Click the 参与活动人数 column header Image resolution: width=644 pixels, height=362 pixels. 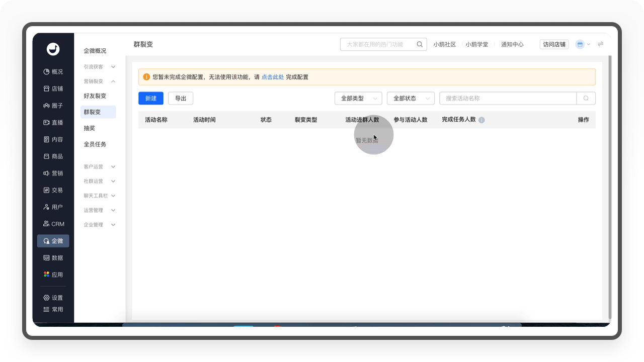tap(411, 120)
